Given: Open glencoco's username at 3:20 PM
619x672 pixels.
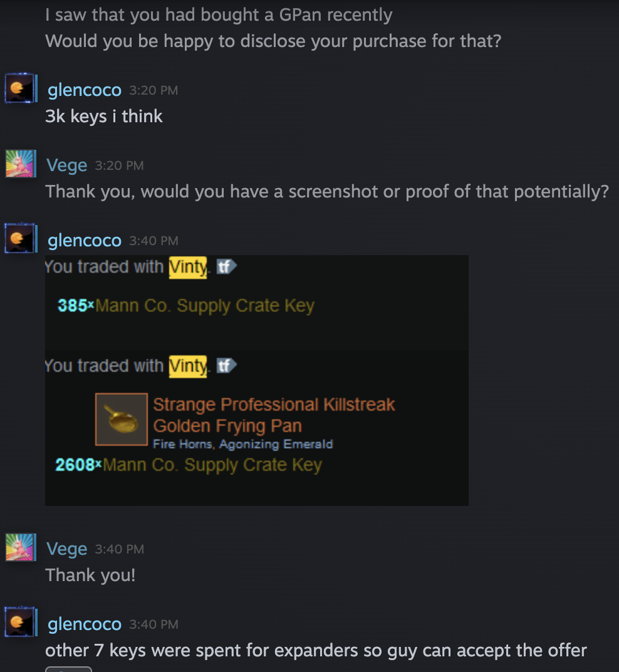Looking at the screenshot, I should pos(85,90).
